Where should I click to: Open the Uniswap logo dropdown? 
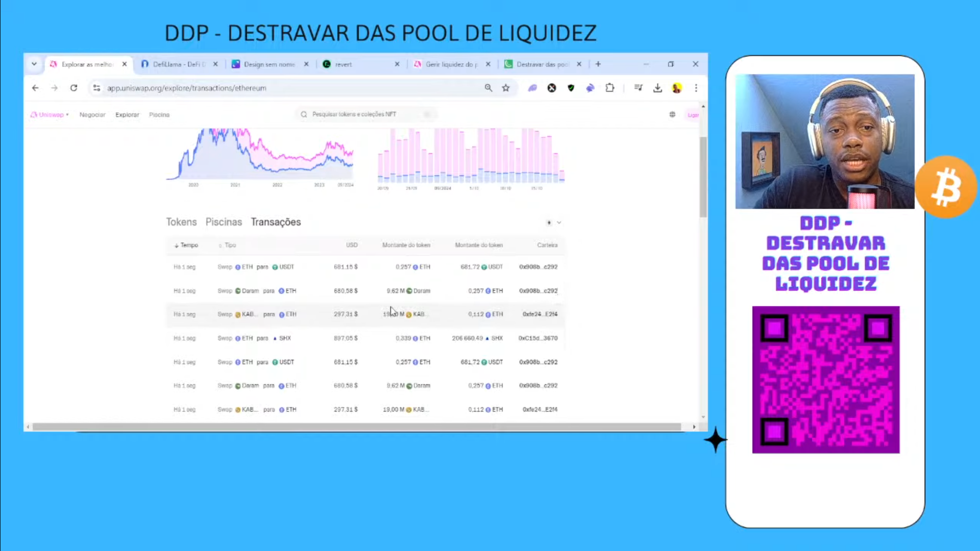coord(50,114)
